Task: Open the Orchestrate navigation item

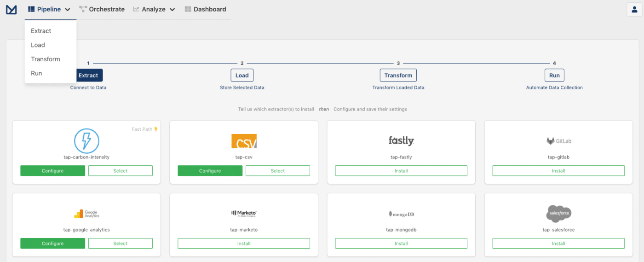Action: pyautogui.click(x=102, y=9)
